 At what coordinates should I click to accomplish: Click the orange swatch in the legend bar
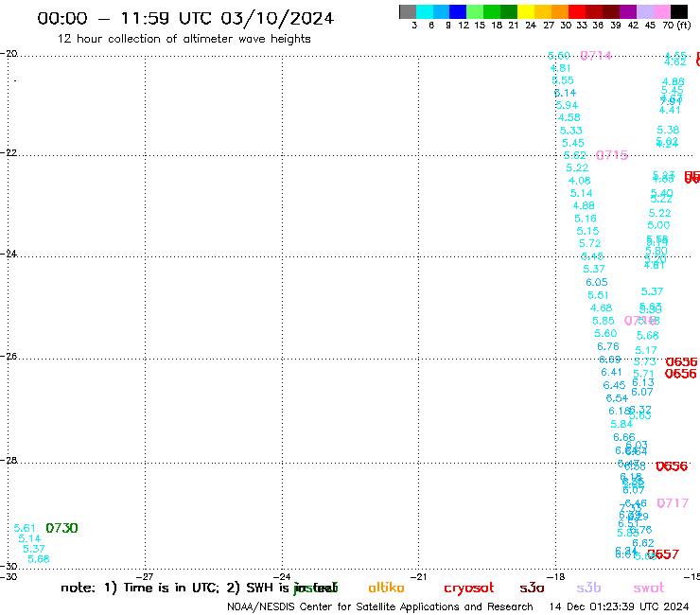[560, 11]
